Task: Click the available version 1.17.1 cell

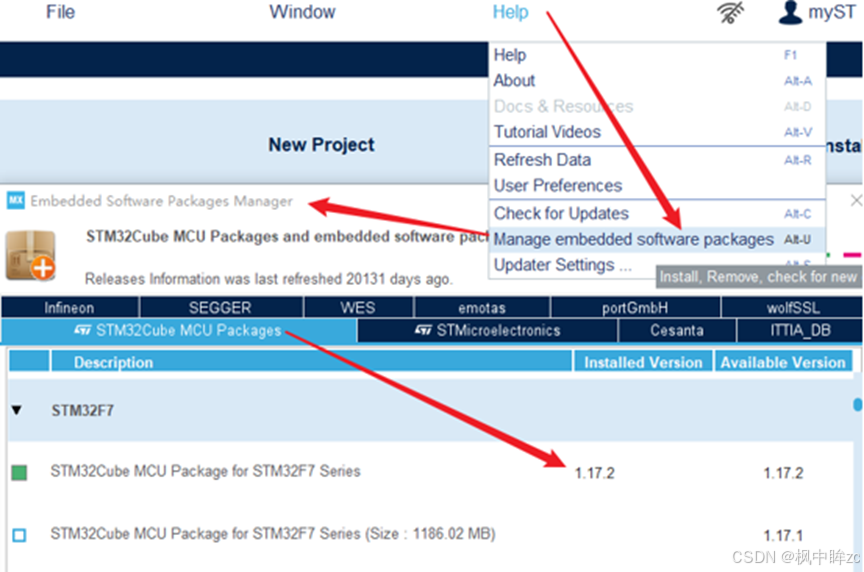Action: pos(783,535)
